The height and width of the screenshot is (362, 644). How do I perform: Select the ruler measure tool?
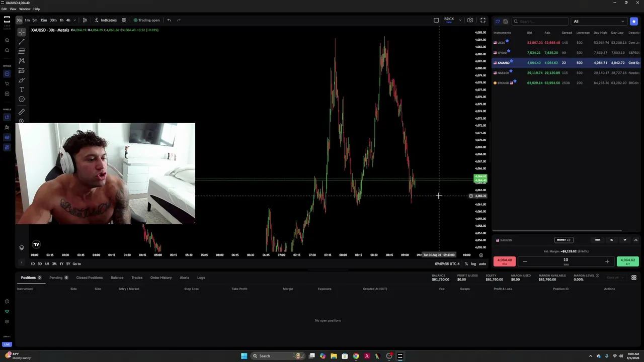pyautogui.click(x=22, y=112)
